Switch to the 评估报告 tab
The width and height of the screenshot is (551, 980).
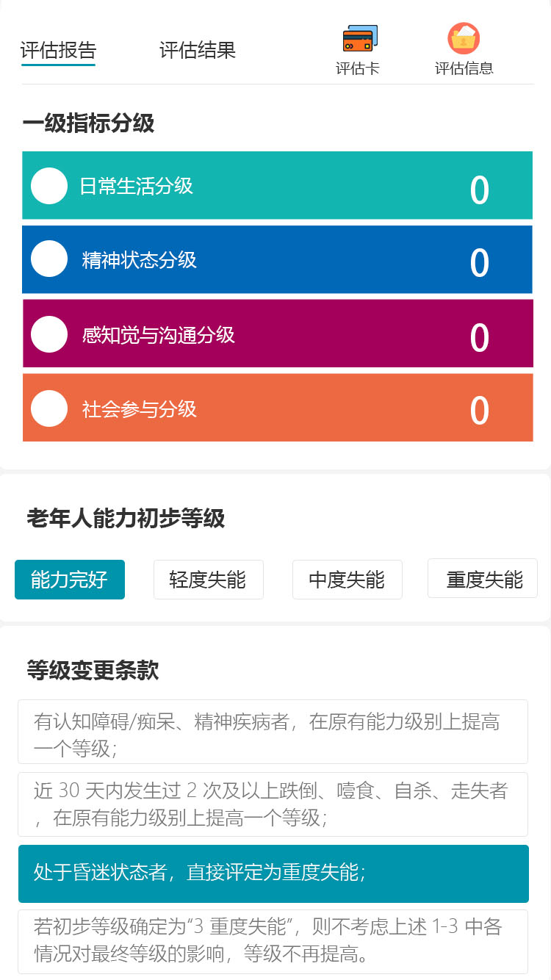click(x=58, y=50)
